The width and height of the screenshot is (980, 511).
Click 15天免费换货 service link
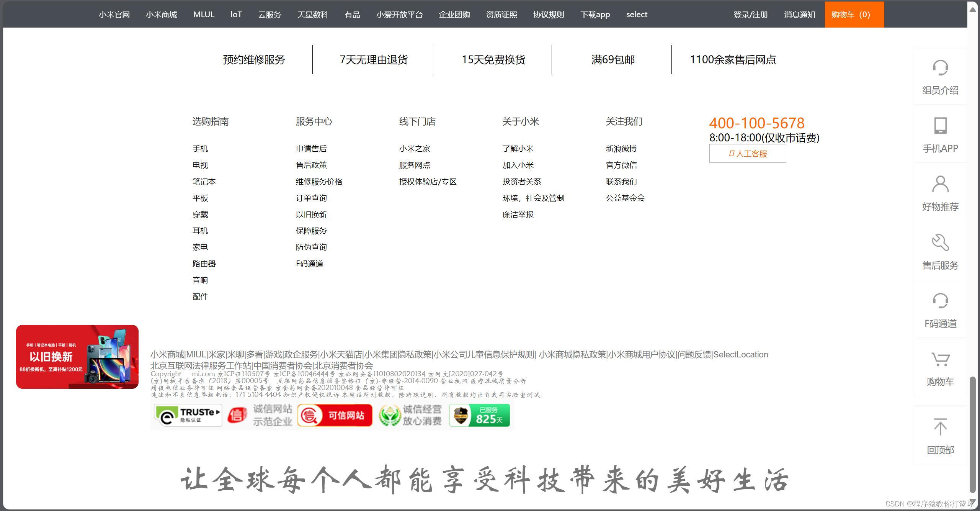[x=493, y=60]
